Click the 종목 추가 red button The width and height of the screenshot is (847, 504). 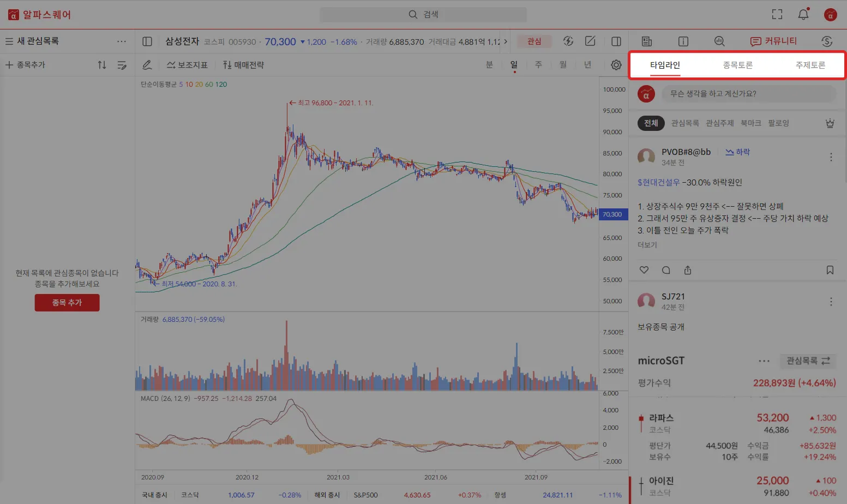point(67,303)
